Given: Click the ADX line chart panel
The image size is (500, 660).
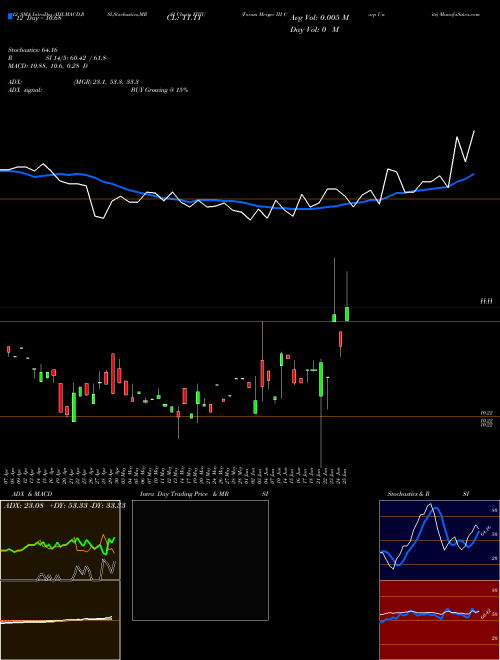Looking at the screenshot, I should (60, 540).
